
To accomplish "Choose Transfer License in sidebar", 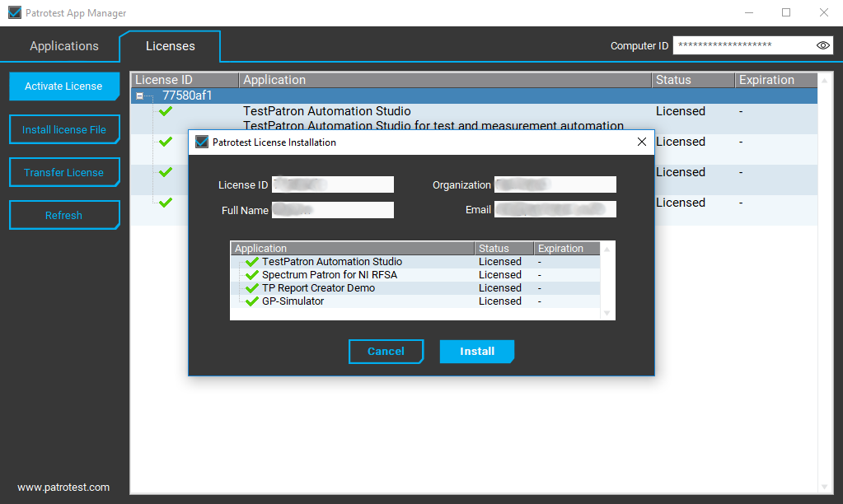I will point(63,172).
